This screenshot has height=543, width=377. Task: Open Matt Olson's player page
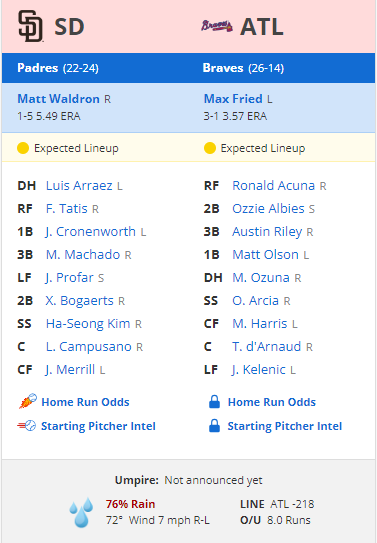click(266, 255)
